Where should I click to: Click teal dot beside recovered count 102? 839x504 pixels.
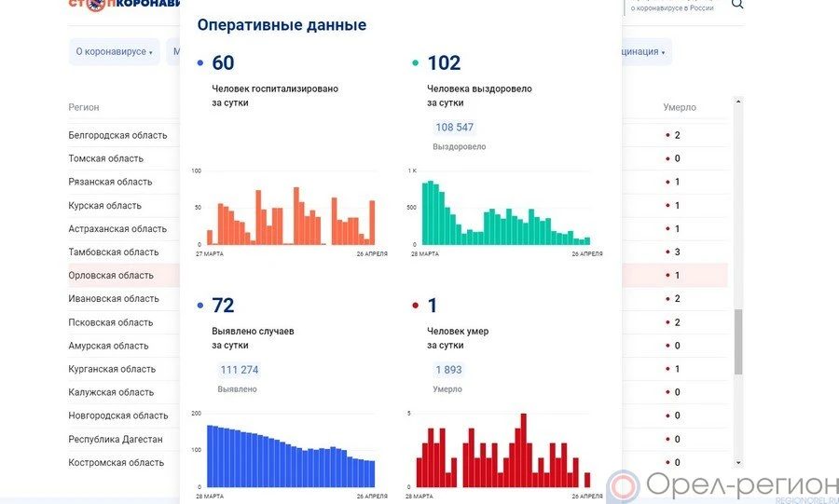tap(416, 63)
